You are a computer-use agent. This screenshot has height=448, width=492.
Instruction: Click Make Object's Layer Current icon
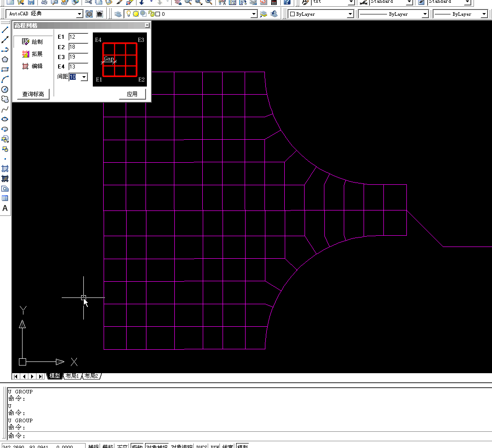pos(264,14)
